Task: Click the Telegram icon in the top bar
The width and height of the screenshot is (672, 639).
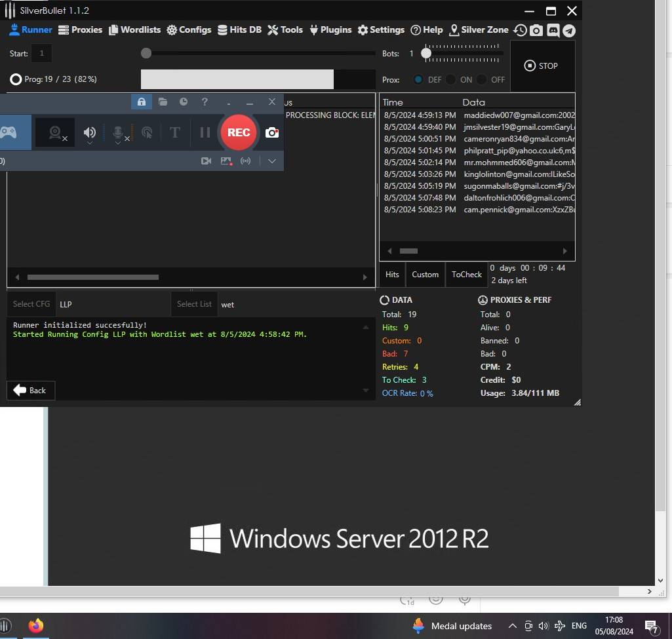Action: coord(569,30)
